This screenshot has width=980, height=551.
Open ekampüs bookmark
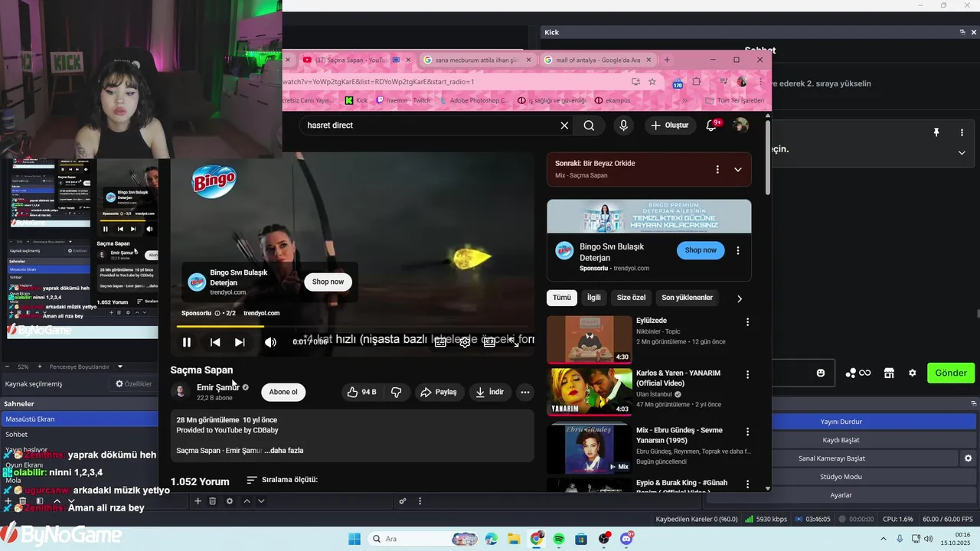[x=612, y=100]
